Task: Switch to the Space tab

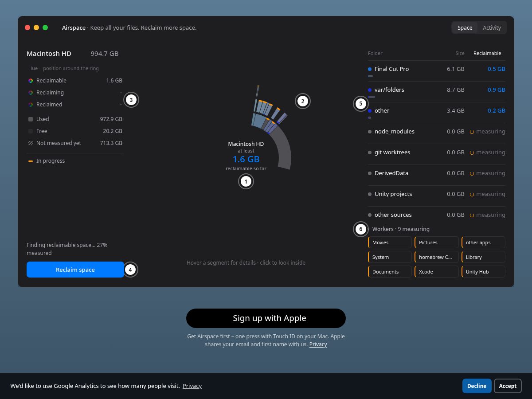Action: (465, 27)
